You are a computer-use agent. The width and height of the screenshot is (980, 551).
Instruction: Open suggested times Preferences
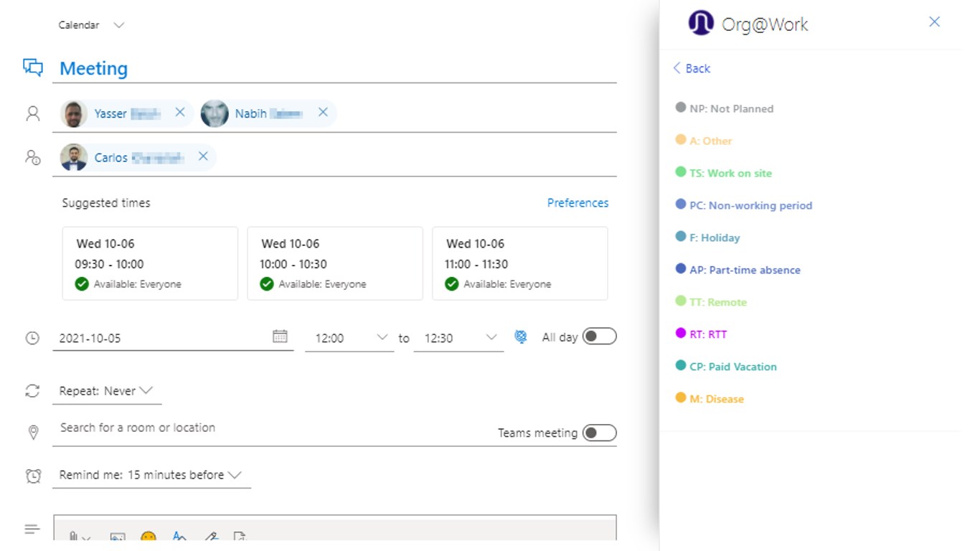(578, 203)
